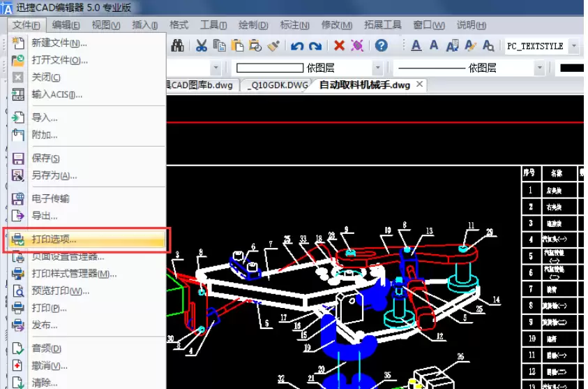Switch to the _Q10GDK.DWG tab
The height and width of the screenshot is (389, 588).
click(x=277, y=85)
